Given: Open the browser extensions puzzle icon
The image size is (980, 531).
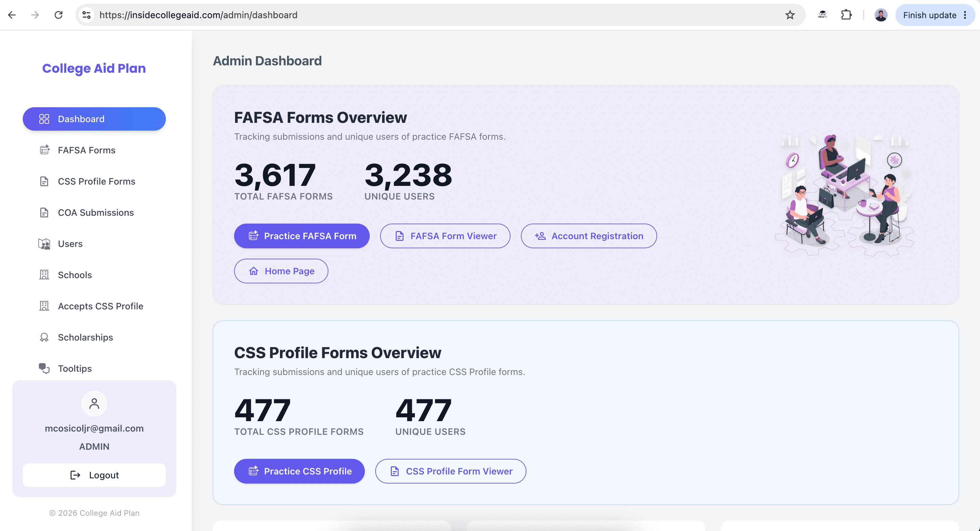Looking at the screenshot, I should click(846, 15).
